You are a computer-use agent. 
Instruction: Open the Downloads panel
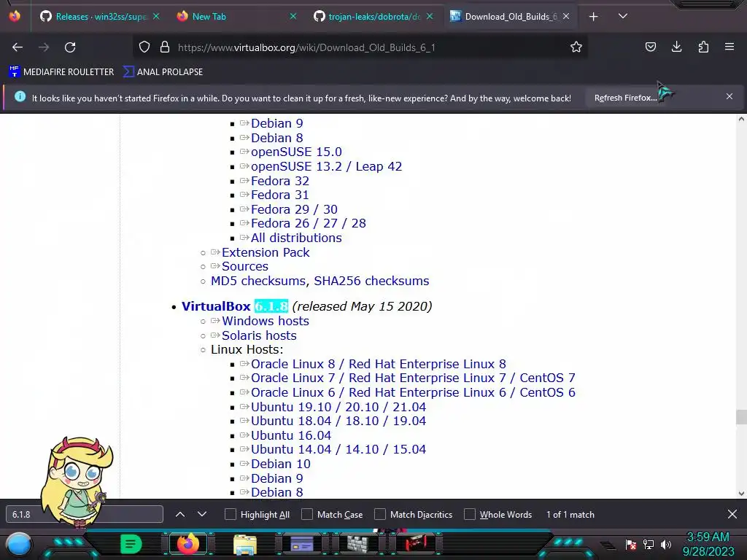coord(676,47)
